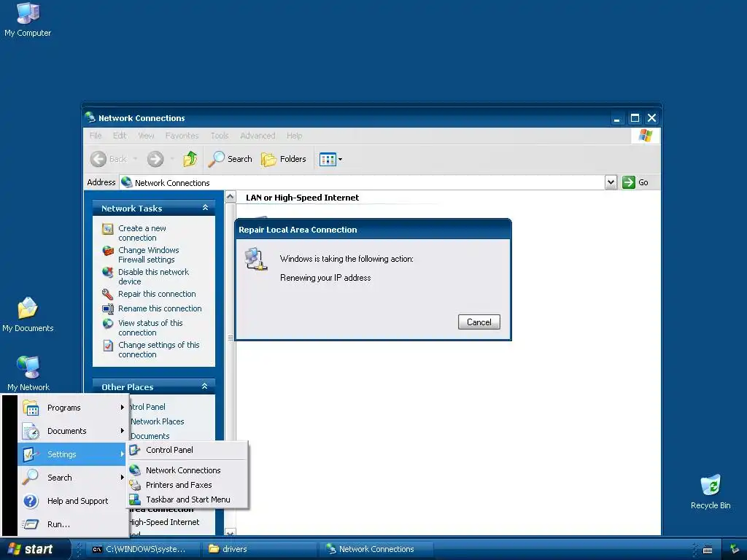The width and height of the screenshot is (747, 560).
Task: Click the Back navigation arrow
Action: pos(98,159)
